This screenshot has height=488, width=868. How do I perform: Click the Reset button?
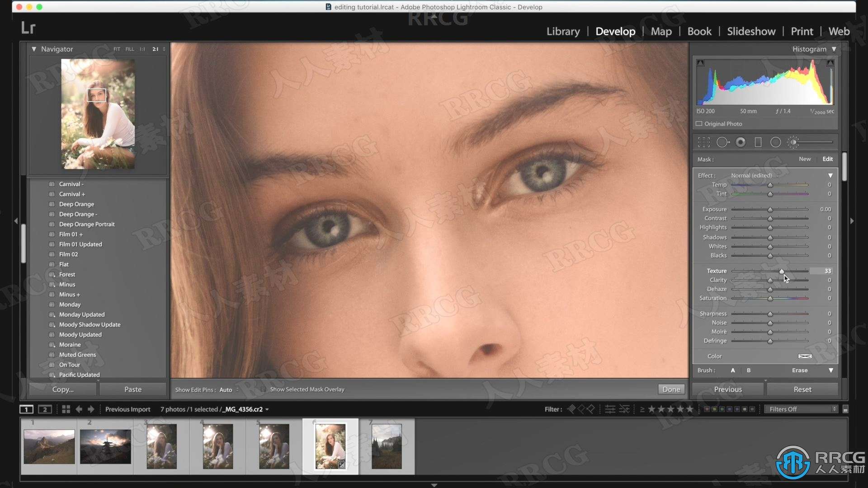pos(802,389)
